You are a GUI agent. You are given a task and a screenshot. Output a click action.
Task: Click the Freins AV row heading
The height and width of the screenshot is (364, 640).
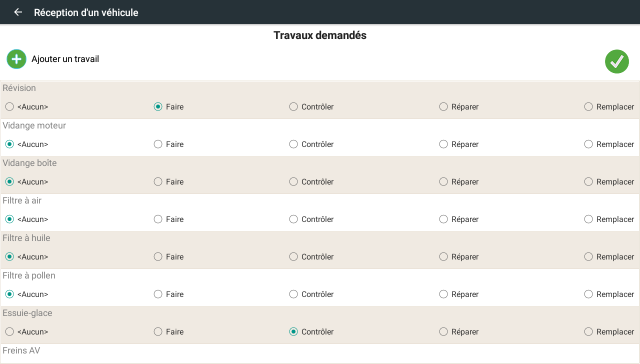[x=21, y=350]
